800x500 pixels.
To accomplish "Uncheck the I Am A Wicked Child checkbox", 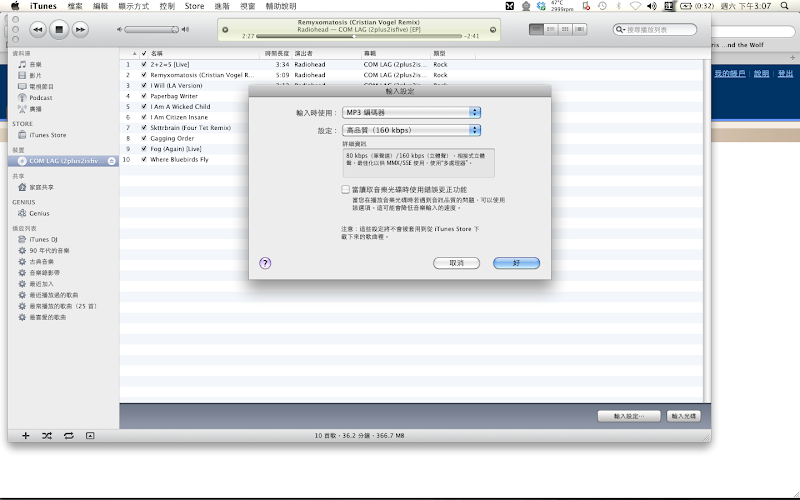I will 144,107.
